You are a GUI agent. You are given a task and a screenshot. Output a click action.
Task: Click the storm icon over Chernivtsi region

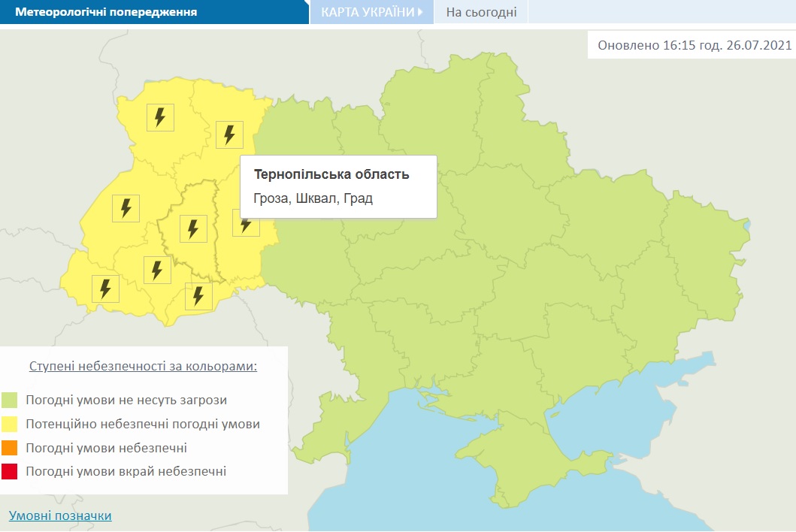pyautogui.click(x=198, y=295)
